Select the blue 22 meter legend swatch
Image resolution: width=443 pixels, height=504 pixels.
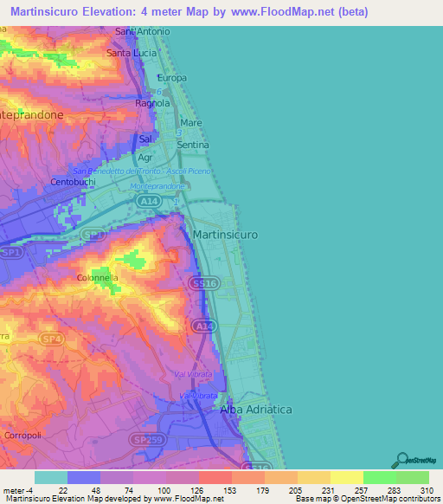[84, 477]
